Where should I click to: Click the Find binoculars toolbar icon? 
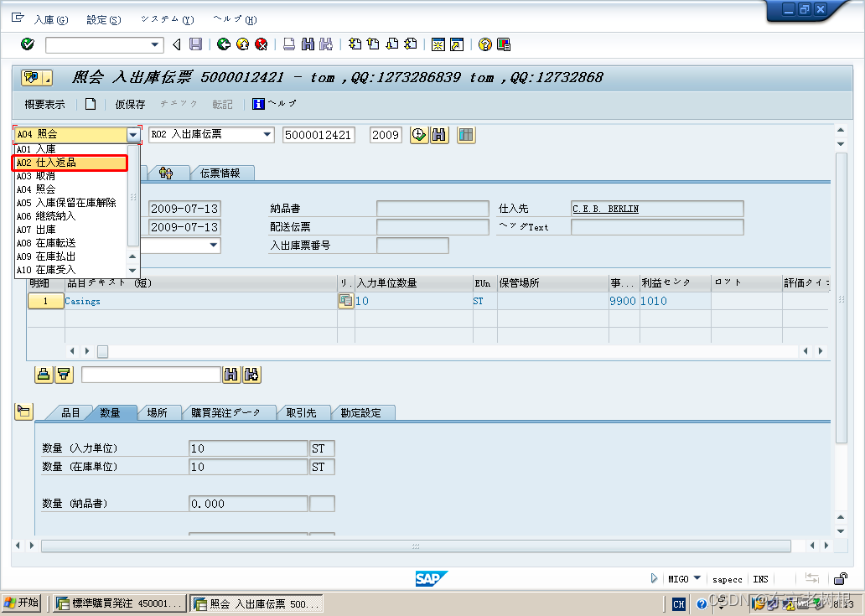tap(308, 44)
